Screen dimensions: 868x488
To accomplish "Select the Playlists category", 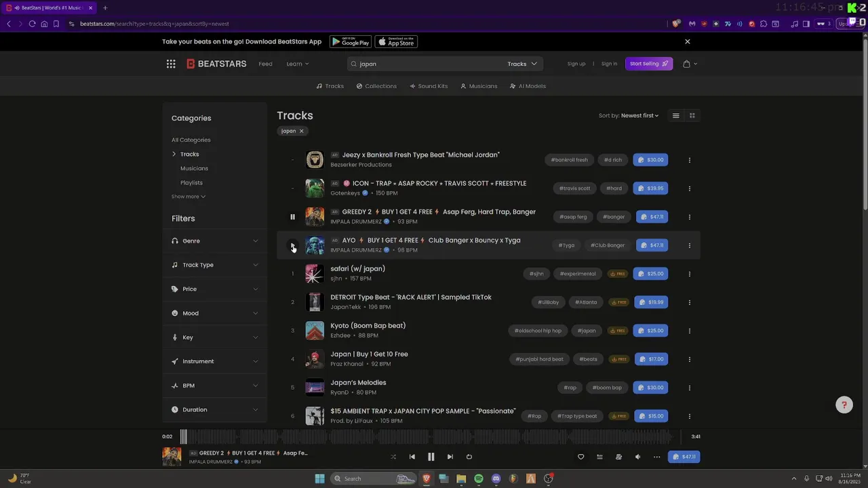I will click(191, 182).
